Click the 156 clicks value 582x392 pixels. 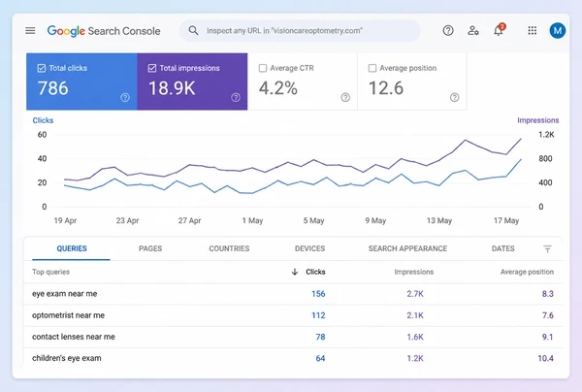318,294
